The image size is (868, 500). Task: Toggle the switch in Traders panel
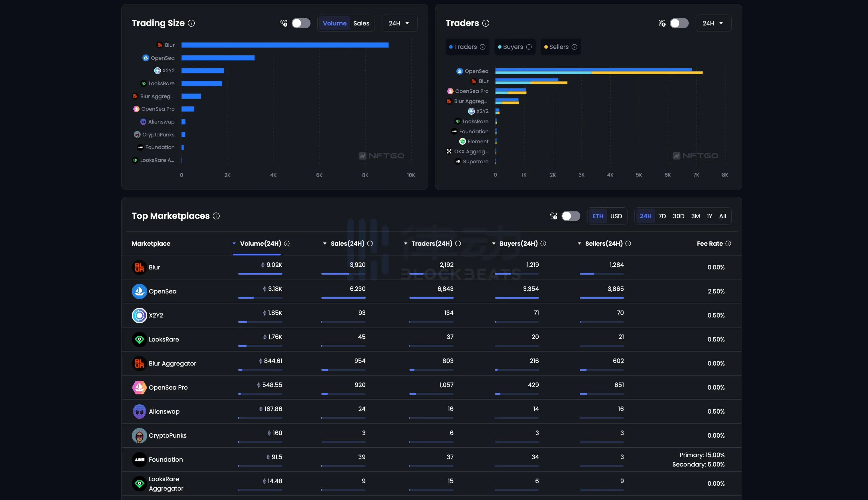(679, 23)
